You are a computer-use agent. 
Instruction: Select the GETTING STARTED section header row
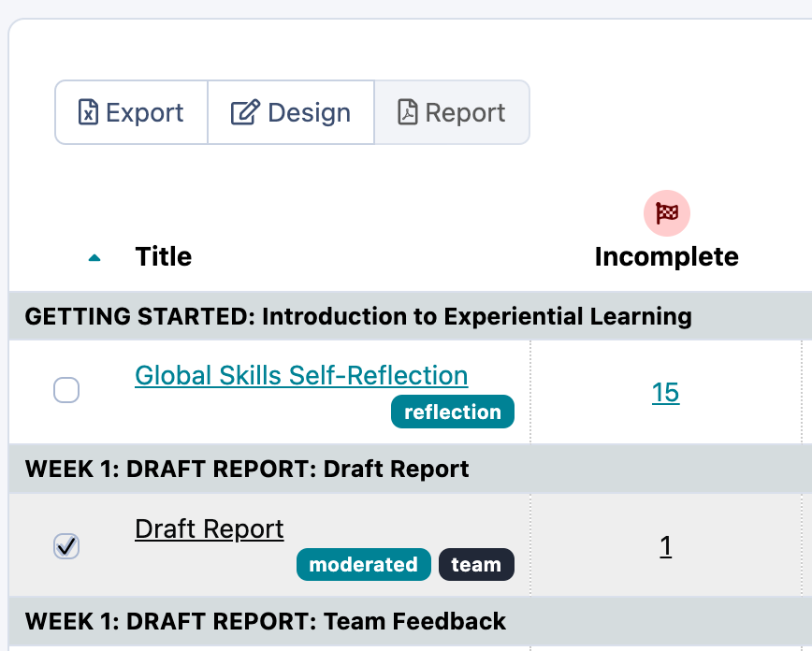[358, 316]
